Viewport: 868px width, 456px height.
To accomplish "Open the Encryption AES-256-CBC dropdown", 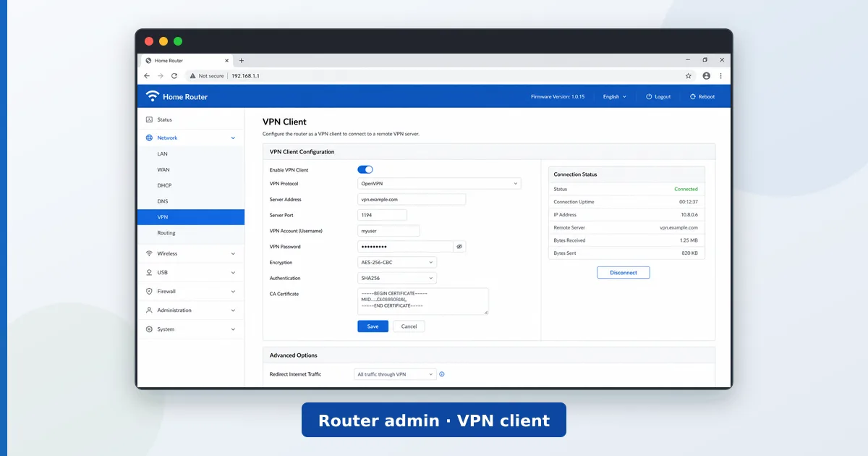I will (397, 263).
